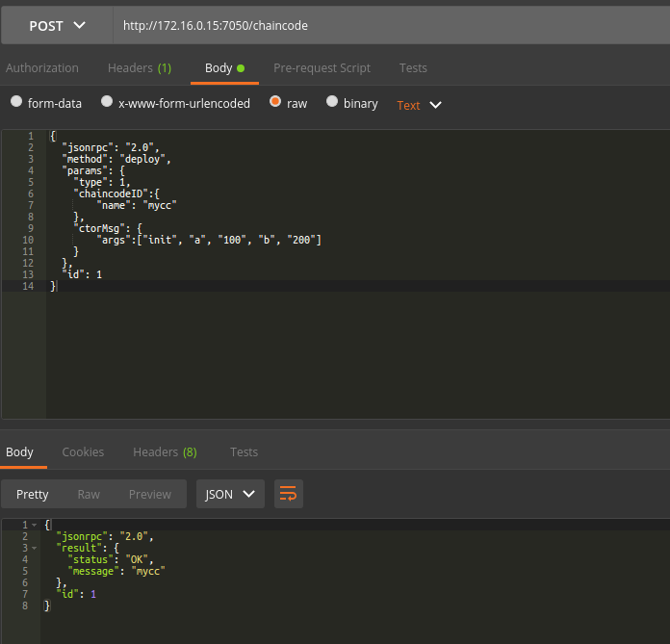Image resolution: width=670 pixels, height=644 pixels.
Task: Select the binary radio button
Action: click(x=332, y=101)
